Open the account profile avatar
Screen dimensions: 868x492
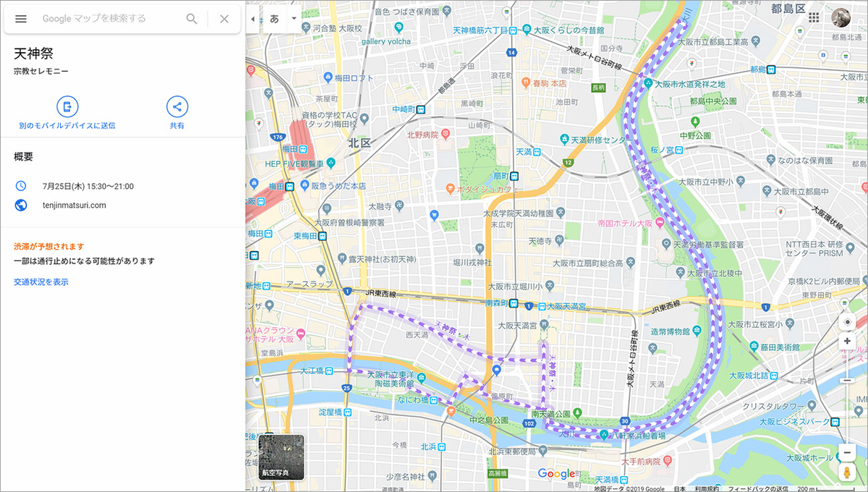click(841, 18)
